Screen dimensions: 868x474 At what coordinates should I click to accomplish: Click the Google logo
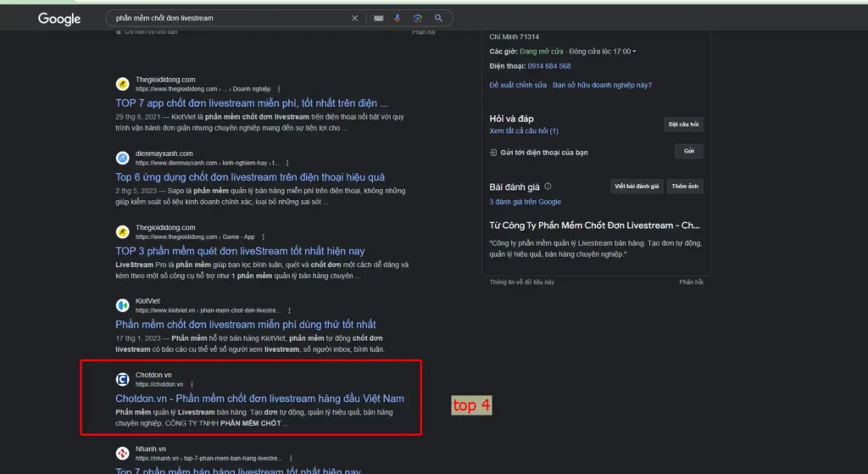tap(59, 19)
